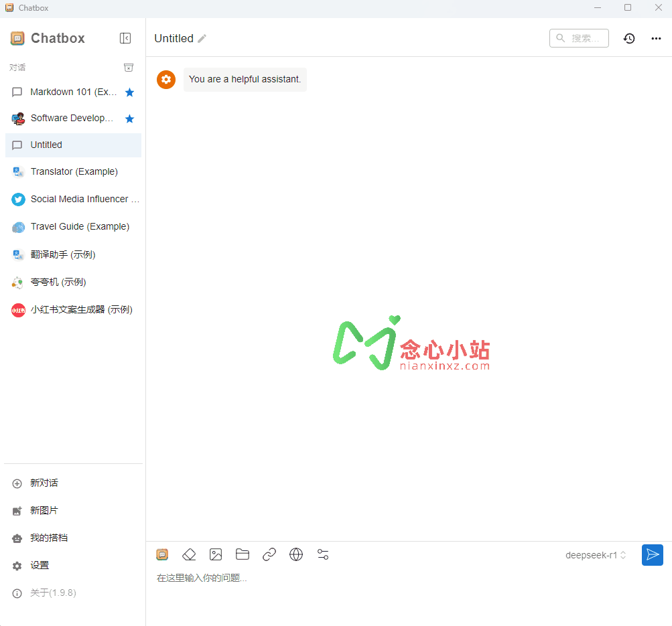Attach a link with the chain icon
This screenshot has height=626, width=672.
tap(269, 555)
